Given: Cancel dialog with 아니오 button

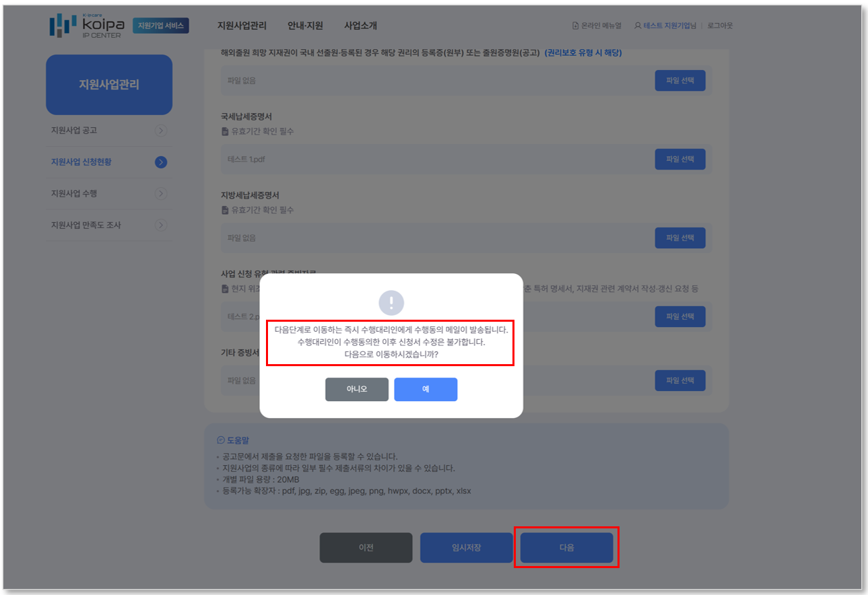Looking at the screenshot, I should point(357,389).
